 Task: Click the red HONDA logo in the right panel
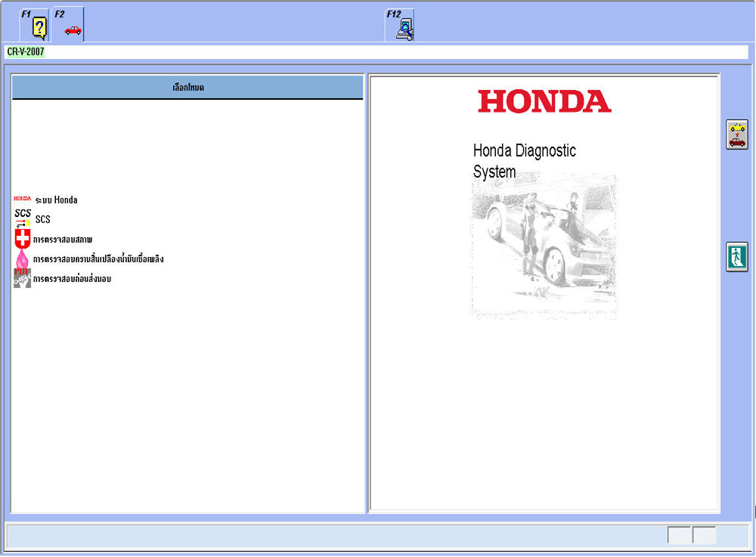(x=544, y=101)
